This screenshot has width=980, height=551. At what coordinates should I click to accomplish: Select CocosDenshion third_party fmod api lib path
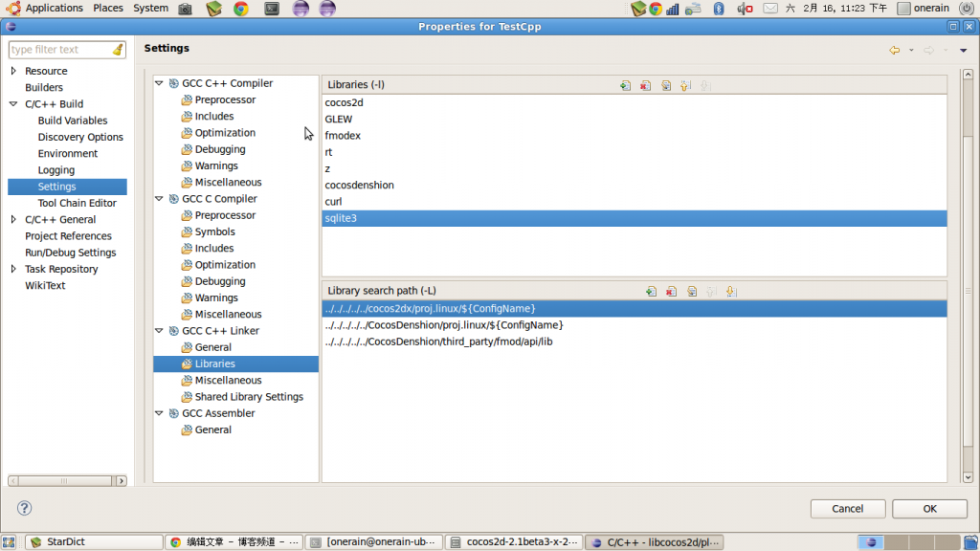[x=635, y=342]
